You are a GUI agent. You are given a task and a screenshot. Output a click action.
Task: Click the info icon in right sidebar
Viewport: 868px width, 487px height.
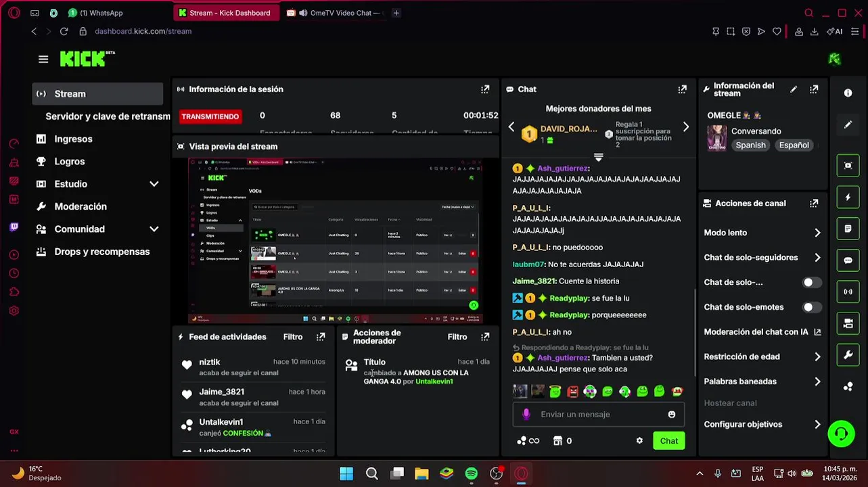(848, 93)
